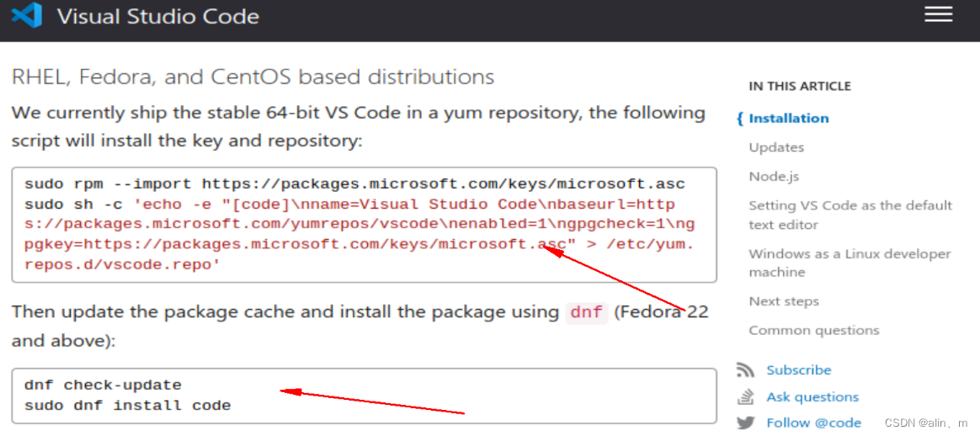Jump to the Next steps section
Screen dimensions: 980x436
tap(784, 301)
